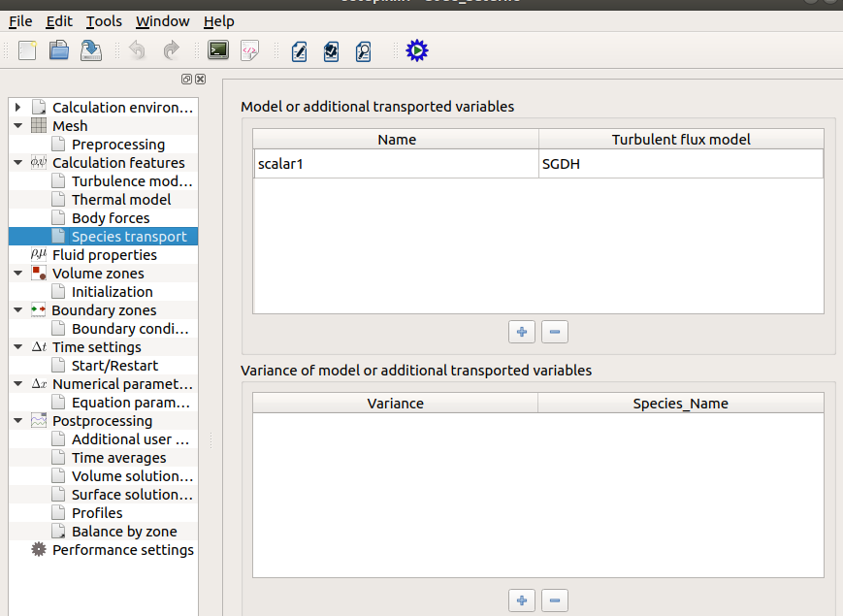The width and height of the screenshot is (843, 616).
Task: Click the blue run calculation gear icon
Action: (416, 50)
